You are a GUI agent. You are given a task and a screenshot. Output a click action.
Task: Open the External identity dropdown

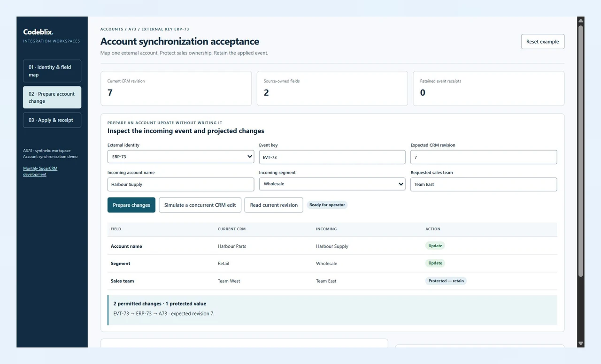(181, 157)
